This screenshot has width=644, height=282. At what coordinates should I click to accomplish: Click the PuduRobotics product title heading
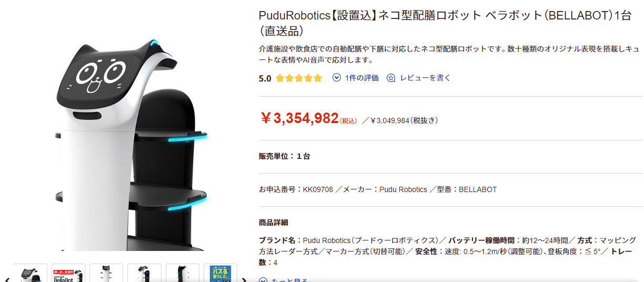[x=445, y=23]
